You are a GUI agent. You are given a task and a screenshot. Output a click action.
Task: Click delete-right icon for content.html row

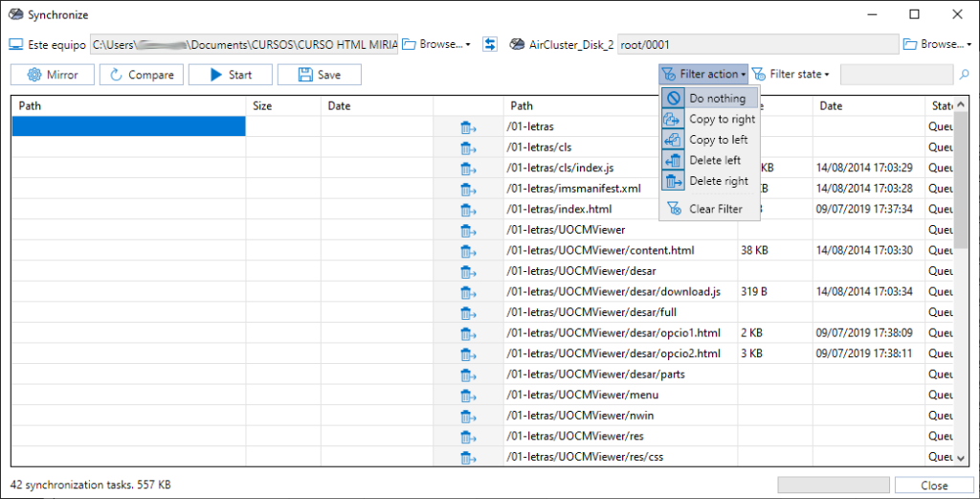468,251
